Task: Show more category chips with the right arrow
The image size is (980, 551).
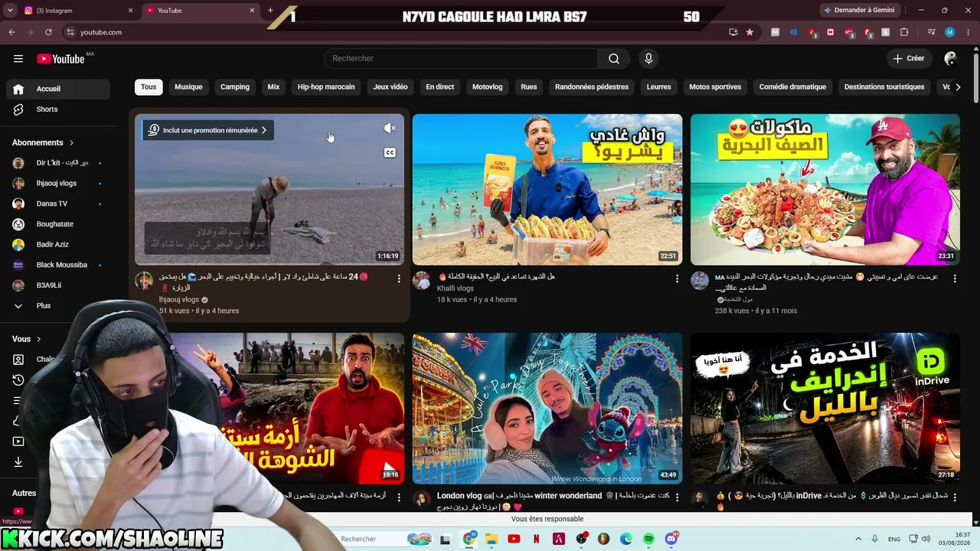Action: point(958,87)
